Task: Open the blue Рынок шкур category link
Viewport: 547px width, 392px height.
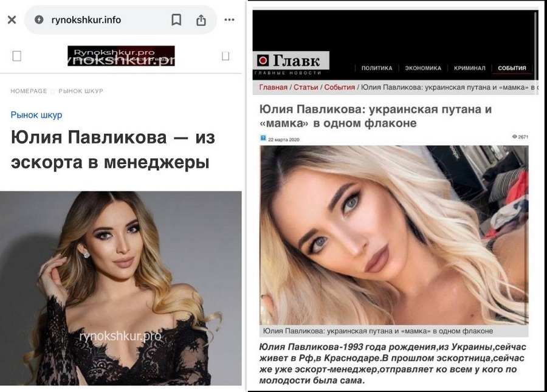Action: point(36,115)
